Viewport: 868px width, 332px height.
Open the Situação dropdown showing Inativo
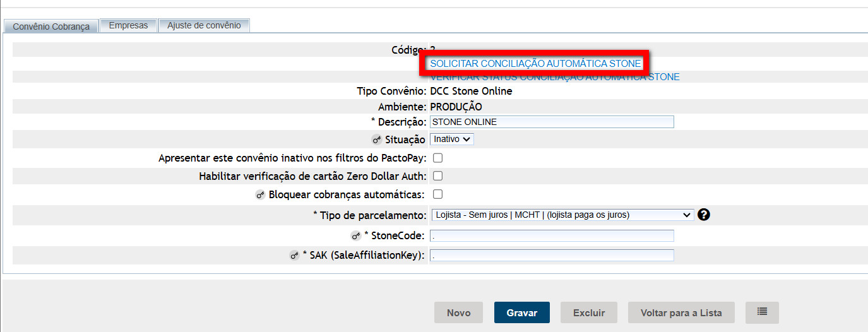pyautogui.click(x=451, y=139)
